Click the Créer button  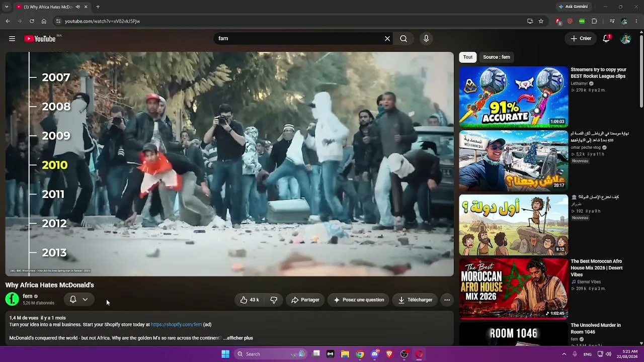[581, 39]
